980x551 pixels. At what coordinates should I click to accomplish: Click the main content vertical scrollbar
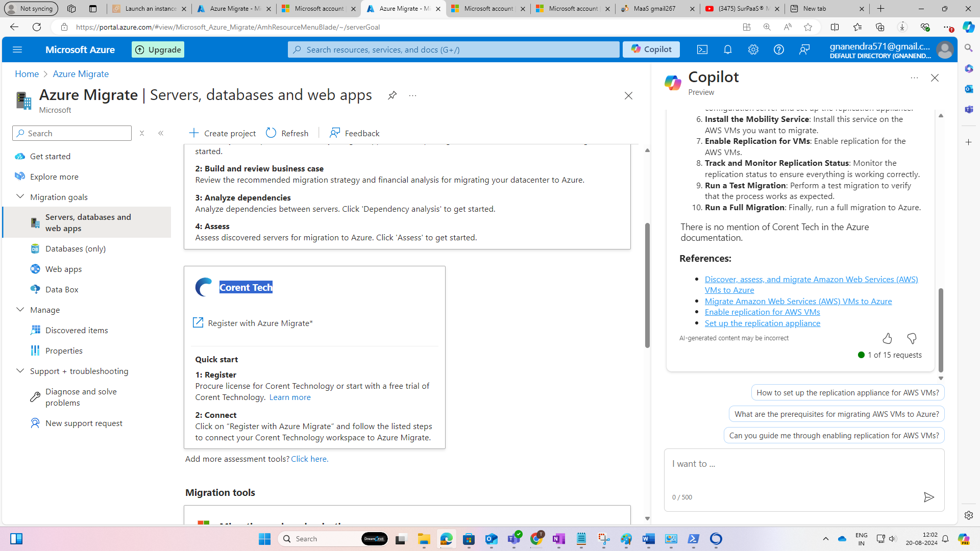click(x=647, y=285)
